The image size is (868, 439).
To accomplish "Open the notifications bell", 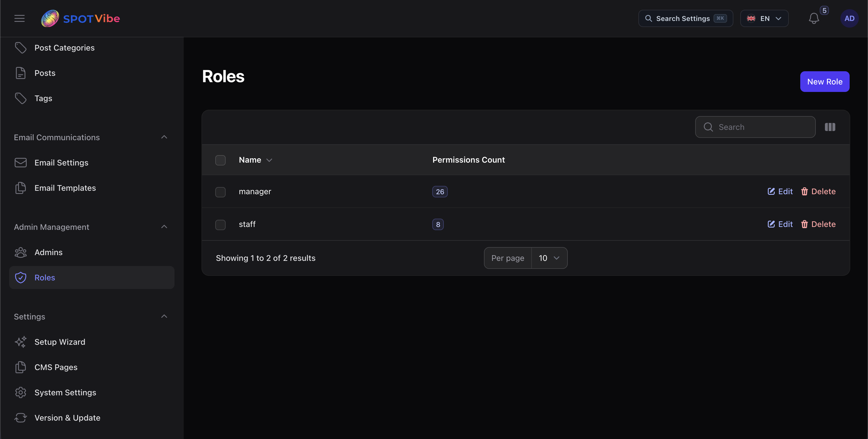I will coord(814,19).
